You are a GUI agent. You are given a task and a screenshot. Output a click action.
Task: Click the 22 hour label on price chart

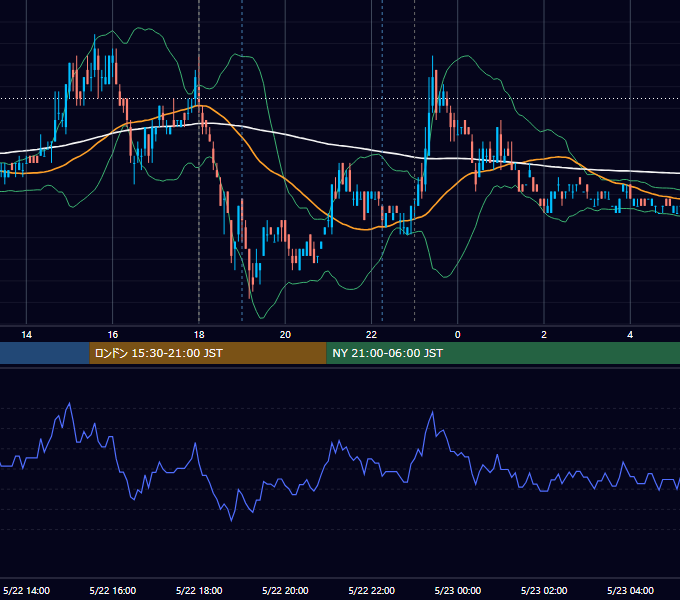click(x=371, y=335)
